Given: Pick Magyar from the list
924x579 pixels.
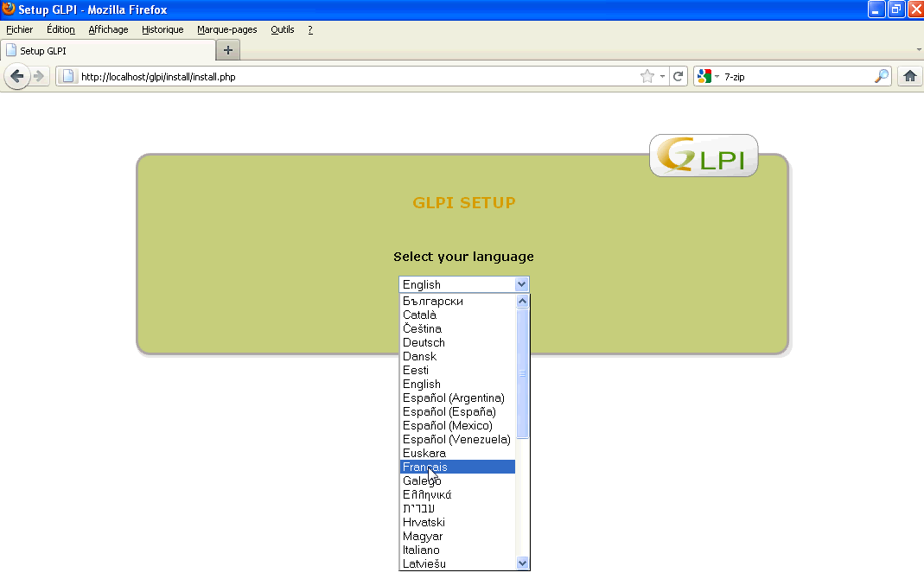Looking at the screenshot, I should tap(457, 536).
